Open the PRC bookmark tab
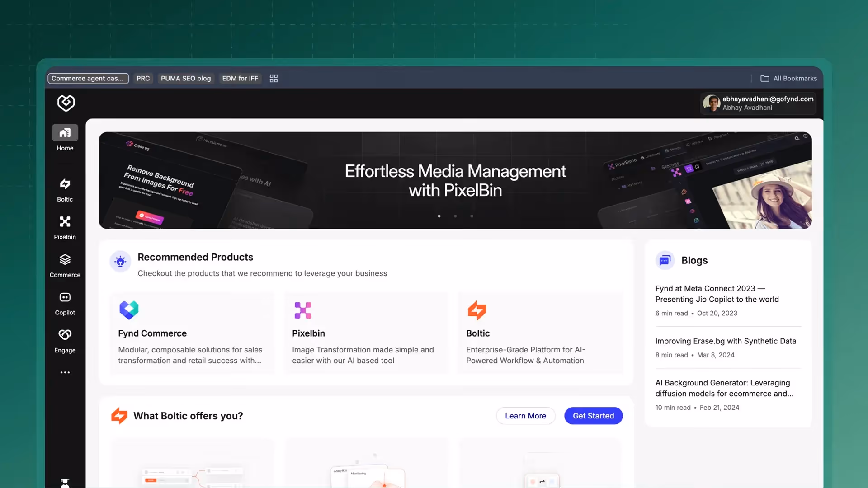The width and height of the screenshot is (868, 488). click(x=143, y=78)
